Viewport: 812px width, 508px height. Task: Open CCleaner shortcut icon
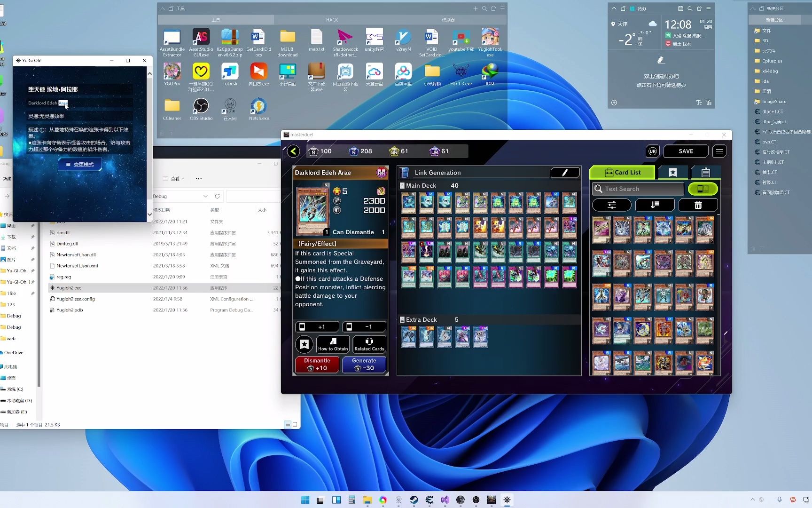tap(172, 109)
